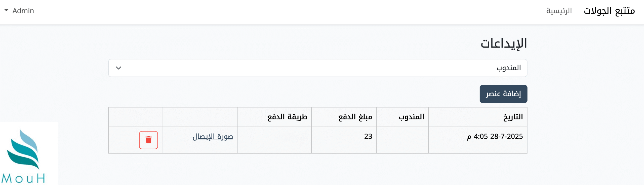The width and height of the screenshot is (644, 185).
Task: Select the 28-7-2025 date cell
Action: pyautogui.click(x=495, y=136)
